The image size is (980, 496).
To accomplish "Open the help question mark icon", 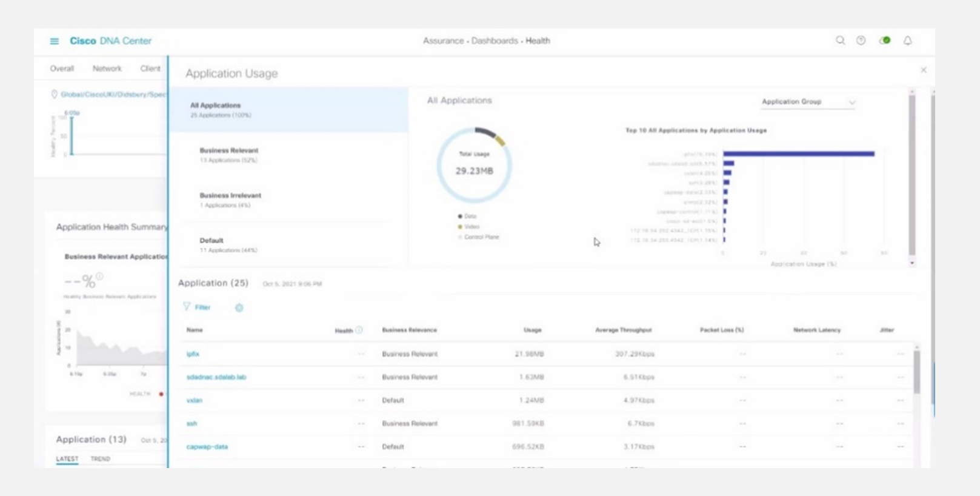I will click(861, 41).
